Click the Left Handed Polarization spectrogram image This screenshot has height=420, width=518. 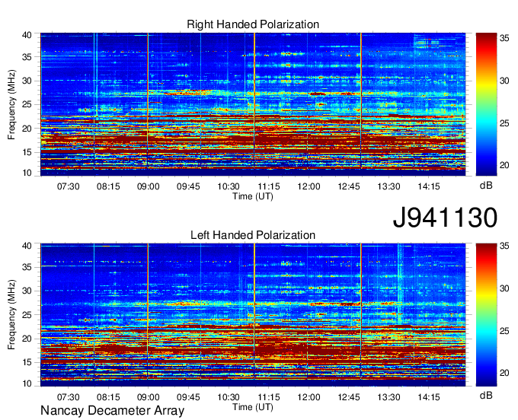253,315
